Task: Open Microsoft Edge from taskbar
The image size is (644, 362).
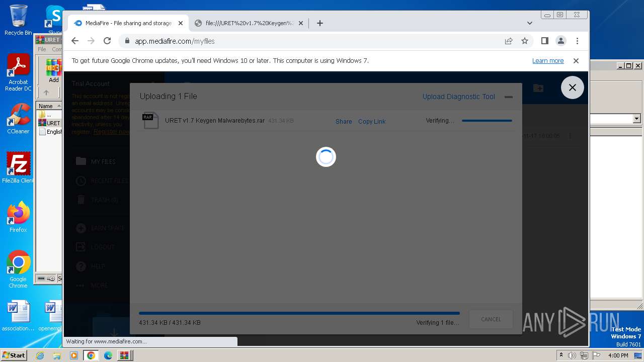Action: 108,355
